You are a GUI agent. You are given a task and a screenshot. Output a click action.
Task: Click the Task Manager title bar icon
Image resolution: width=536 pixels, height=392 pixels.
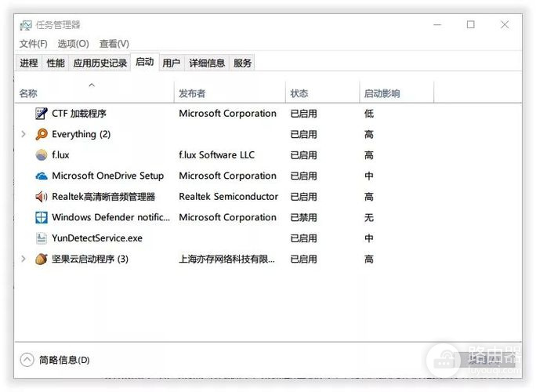pos(26,25)
